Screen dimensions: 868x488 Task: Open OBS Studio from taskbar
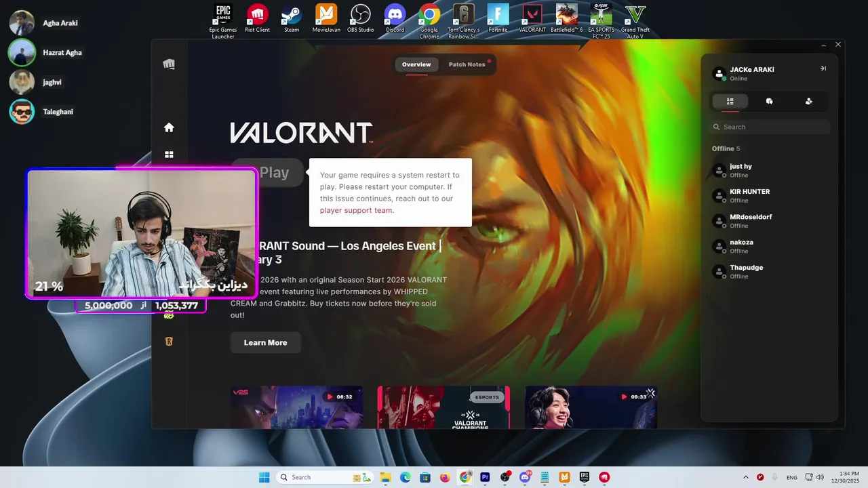pos(505,477)
